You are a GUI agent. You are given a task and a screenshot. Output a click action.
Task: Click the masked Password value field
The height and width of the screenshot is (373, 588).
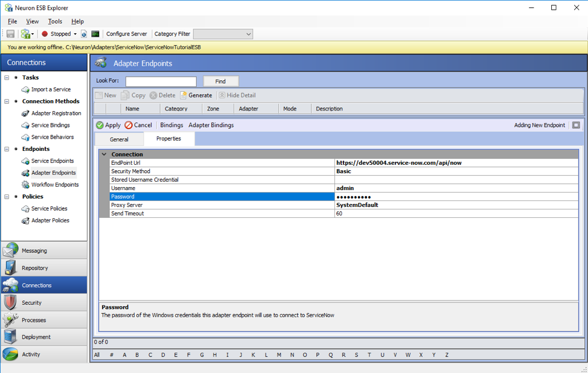pyautogui.click(x=456, y=196)
